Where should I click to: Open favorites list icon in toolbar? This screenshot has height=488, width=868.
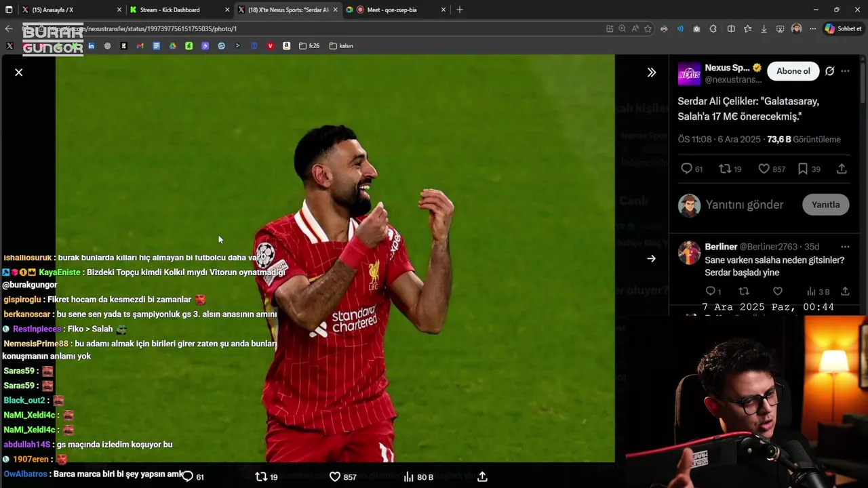pyautogui.click(x=747, y=28)
